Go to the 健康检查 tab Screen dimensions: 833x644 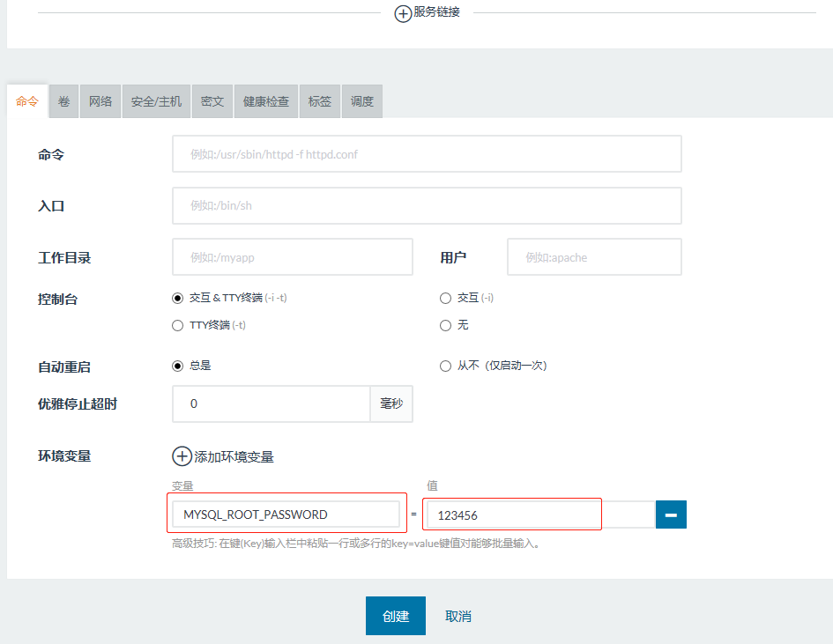click(266, 101)
